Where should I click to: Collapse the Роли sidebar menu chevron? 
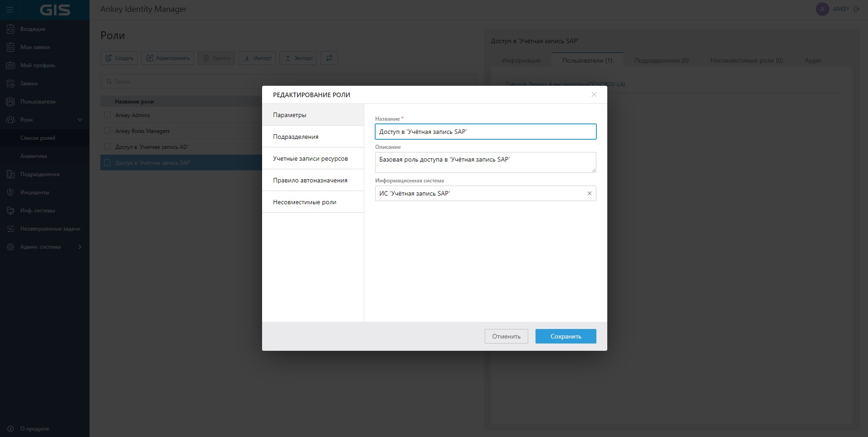point(80,120)
